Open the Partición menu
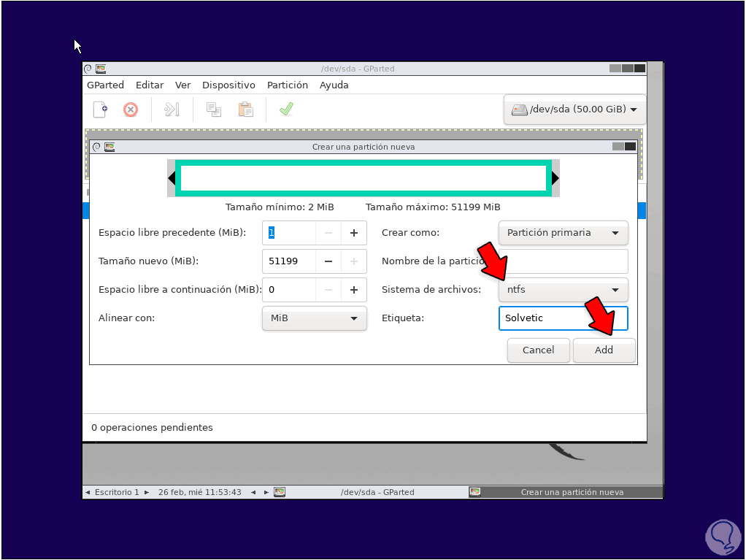746x560 pixels. 288,85
